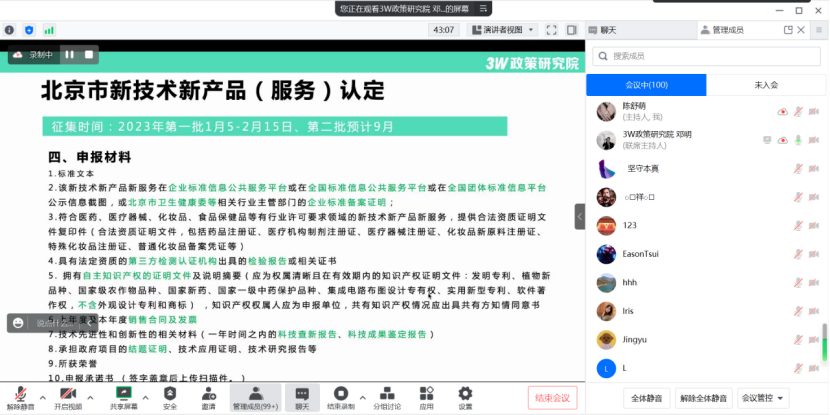Image resolution: width=830 pixels, height=415 pixels.
Task: Select member EasonTsui avatar
Action: [606, 254]
